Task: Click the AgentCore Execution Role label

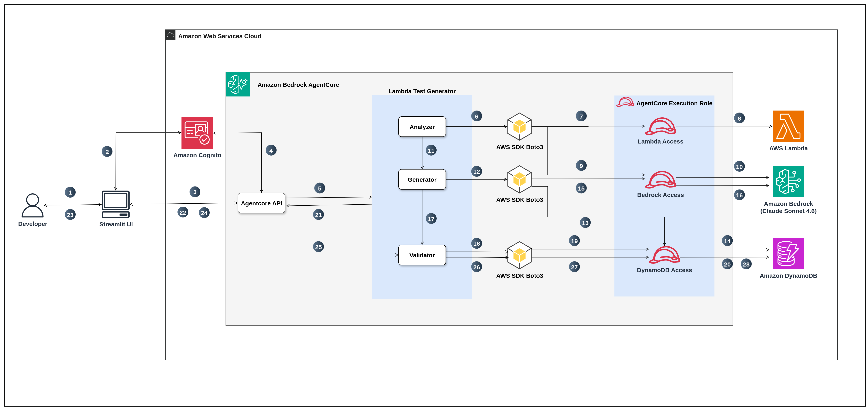Action: click(674, 103)
